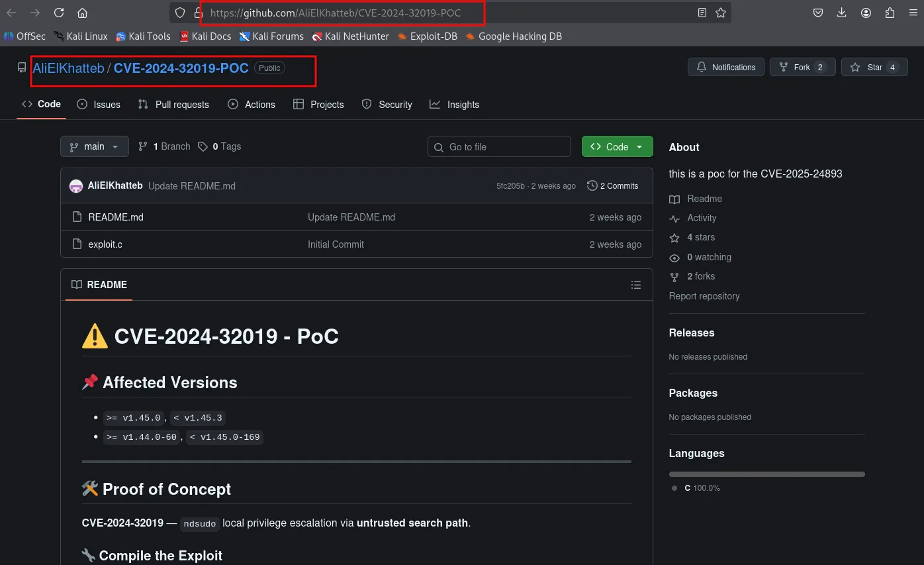Select the README tab of the file viewer
924x565 pixels.
click(x=99, y=285)
